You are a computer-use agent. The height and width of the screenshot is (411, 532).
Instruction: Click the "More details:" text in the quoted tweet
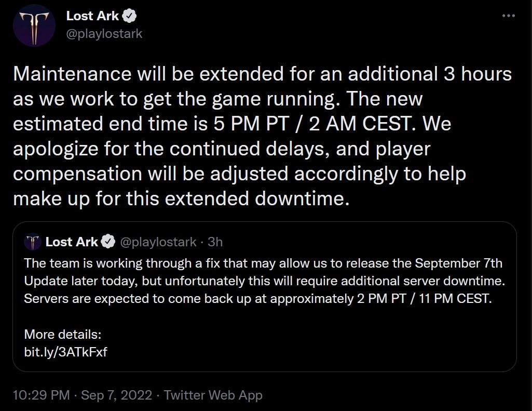(62, 334)
